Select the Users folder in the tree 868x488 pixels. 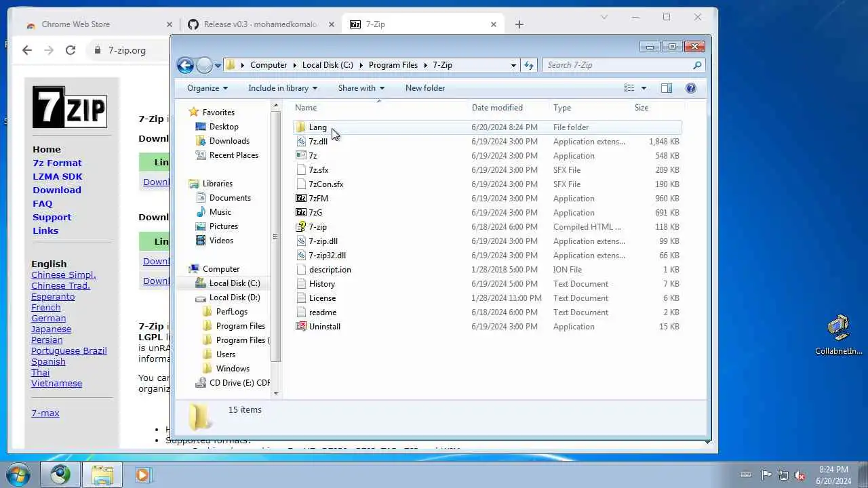pos(225,354)
